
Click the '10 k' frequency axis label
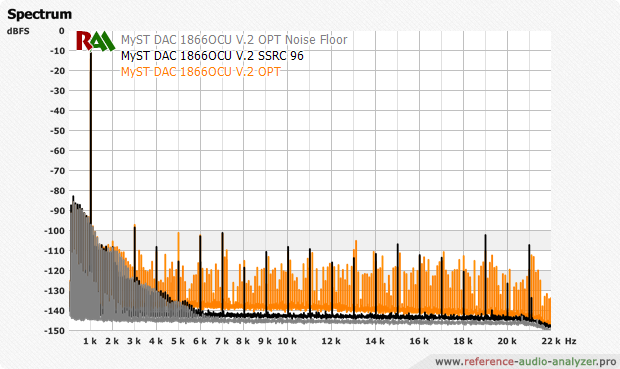coord(287,341)
